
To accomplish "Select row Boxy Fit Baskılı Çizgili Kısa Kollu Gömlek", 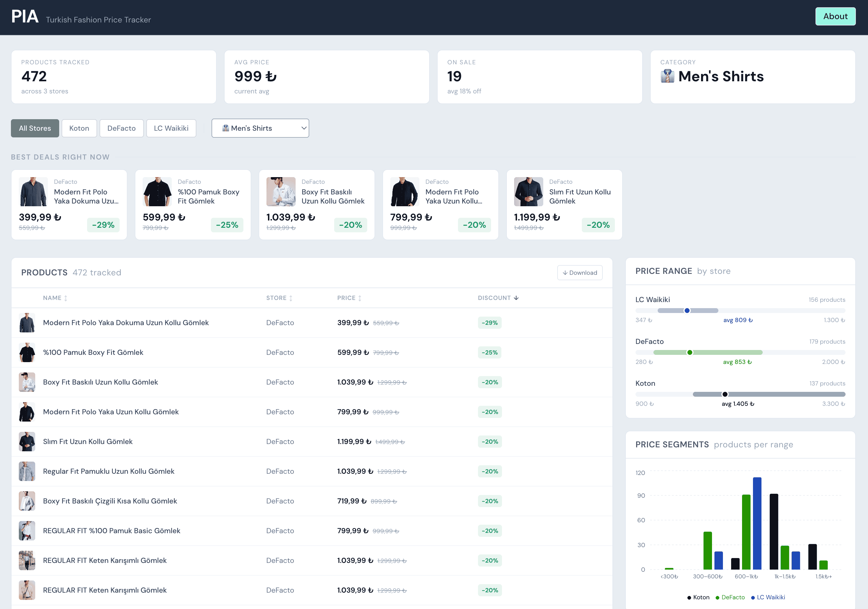I will pos(312,501).
